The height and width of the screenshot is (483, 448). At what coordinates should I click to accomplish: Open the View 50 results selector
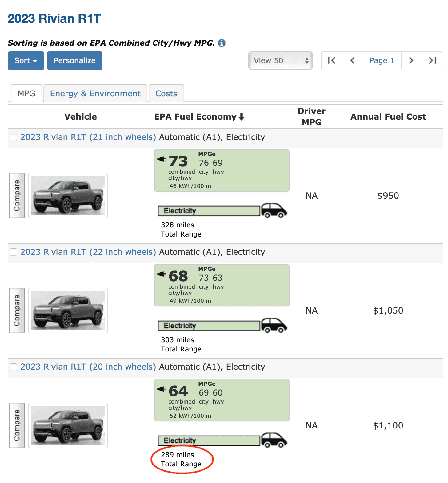[x=281, y=61]
